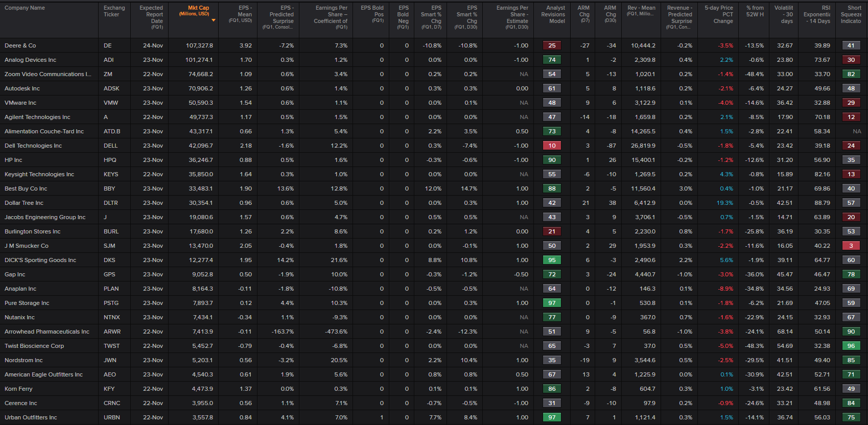This screenshot has width=868, height=425.
Task: Sort by Company Name column header
Action: click(25, 8)
